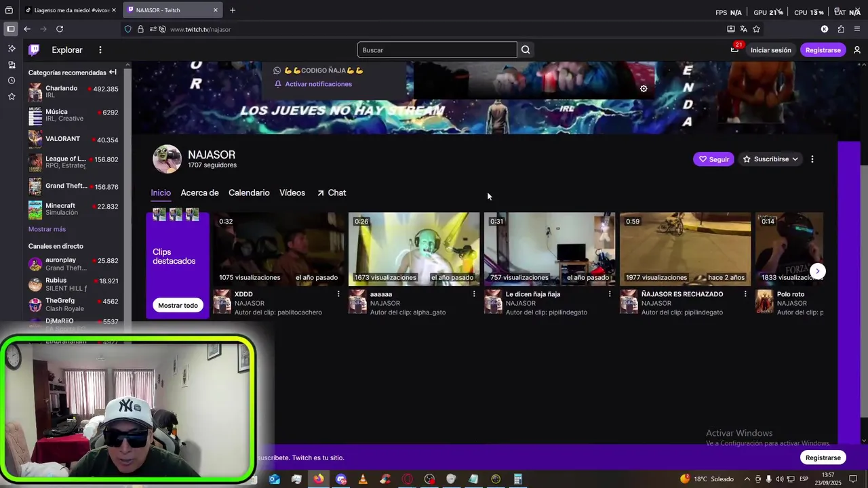Bookmark this page with star icon
Screen dimensions: 868x488
(x=756, y=29)
